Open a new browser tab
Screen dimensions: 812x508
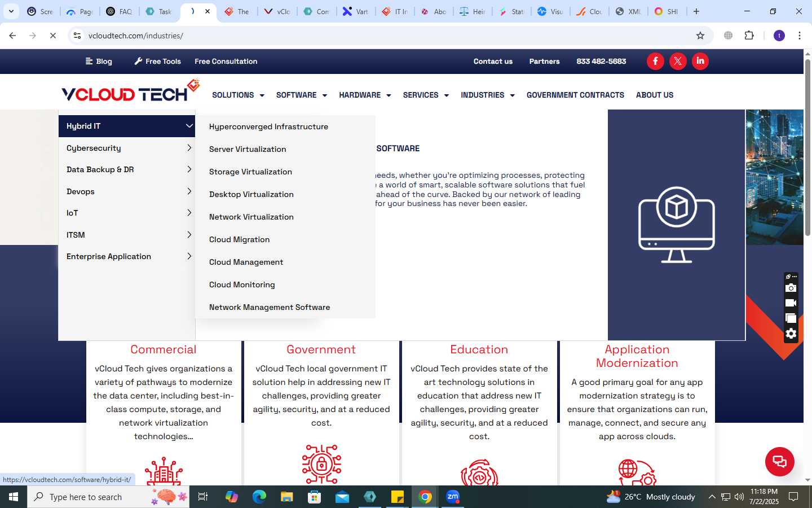point(696,11)
